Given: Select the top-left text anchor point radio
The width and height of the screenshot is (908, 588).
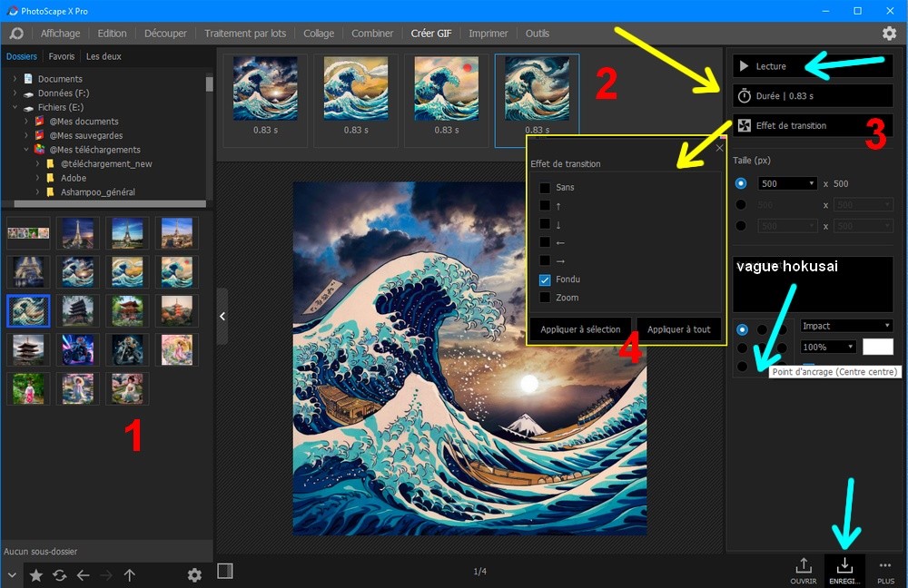Looking at the screenshot, I should (742, 329).
